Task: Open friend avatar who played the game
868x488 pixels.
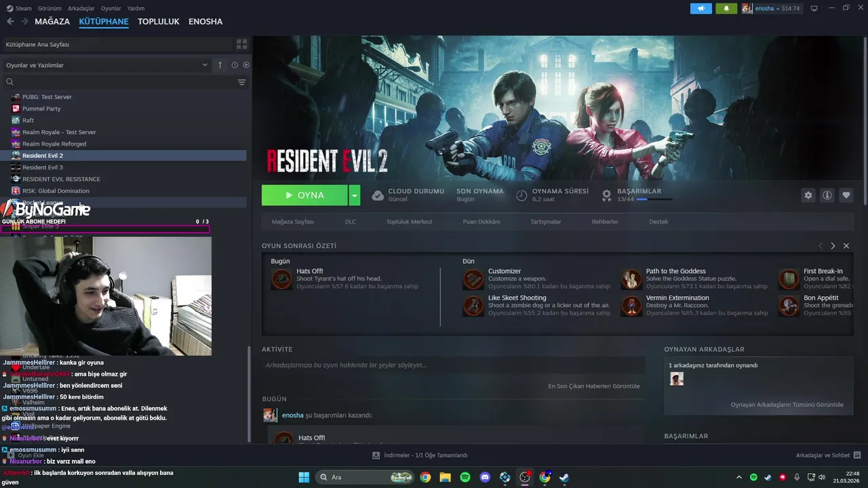Action: [x=676, y=379]
